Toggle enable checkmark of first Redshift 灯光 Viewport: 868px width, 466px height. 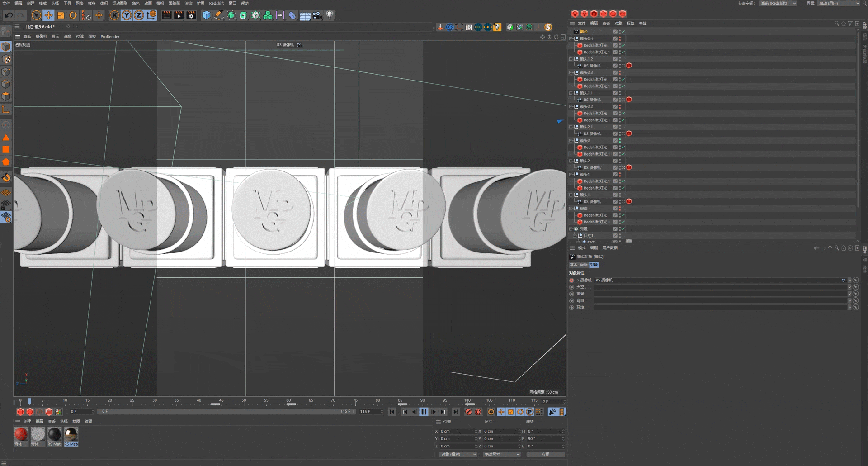pyautogui.click(x=623, y=45)
